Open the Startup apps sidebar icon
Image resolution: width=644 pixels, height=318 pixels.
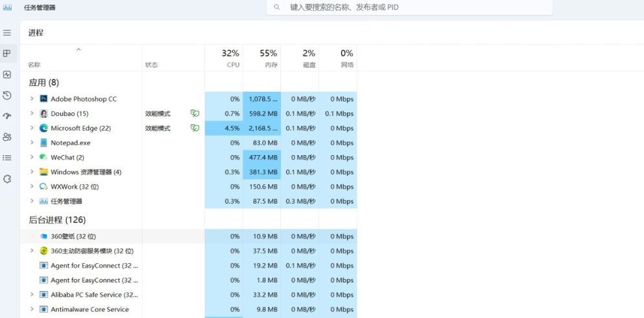pos(7,116)
